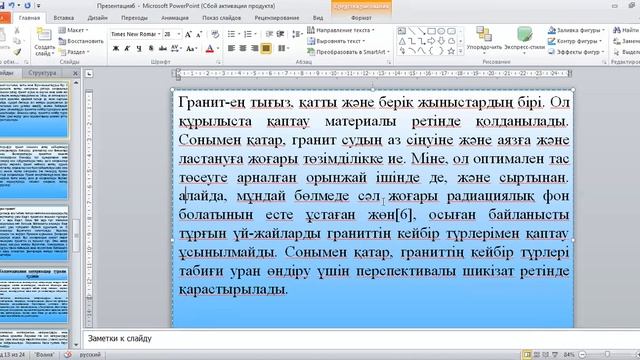
Task: Open the Формат drawing tools tab
Action: pyautogui.click(x=361, y=18)
